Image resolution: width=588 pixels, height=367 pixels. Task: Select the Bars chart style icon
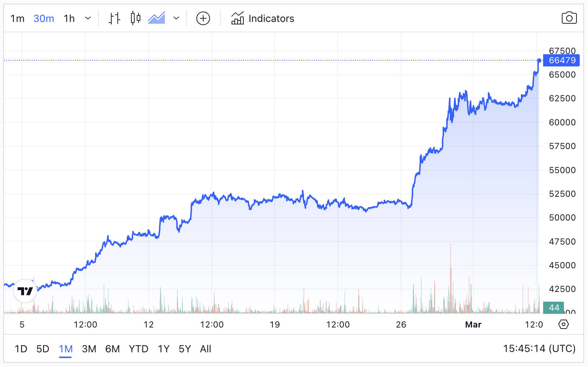[x=114, y=18]
